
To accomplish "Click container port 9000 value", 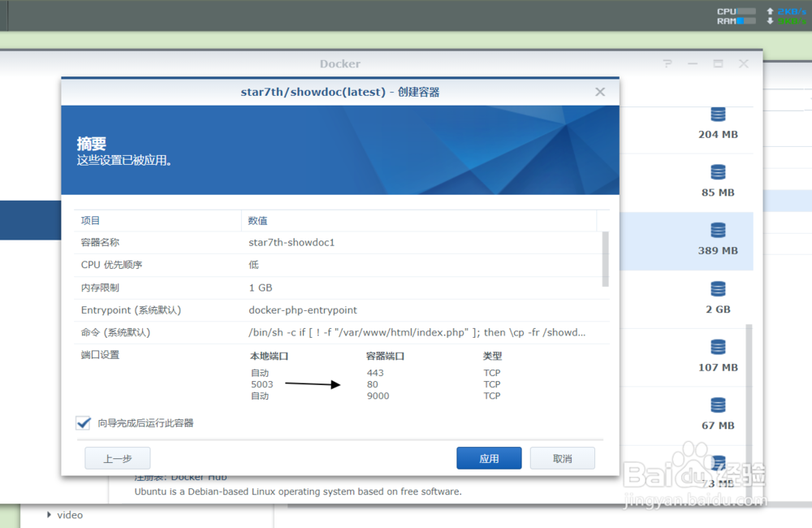I will pos(378,396).
